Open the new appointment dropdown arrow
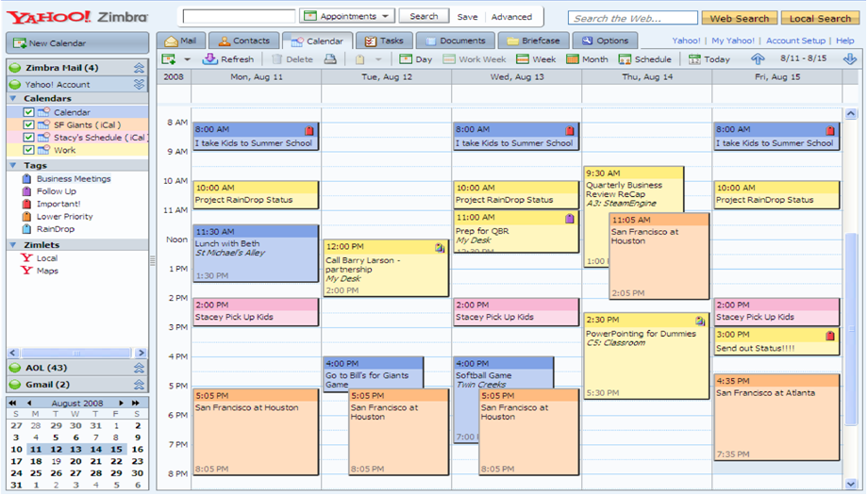The image size is (868, 495). (187, 59)
